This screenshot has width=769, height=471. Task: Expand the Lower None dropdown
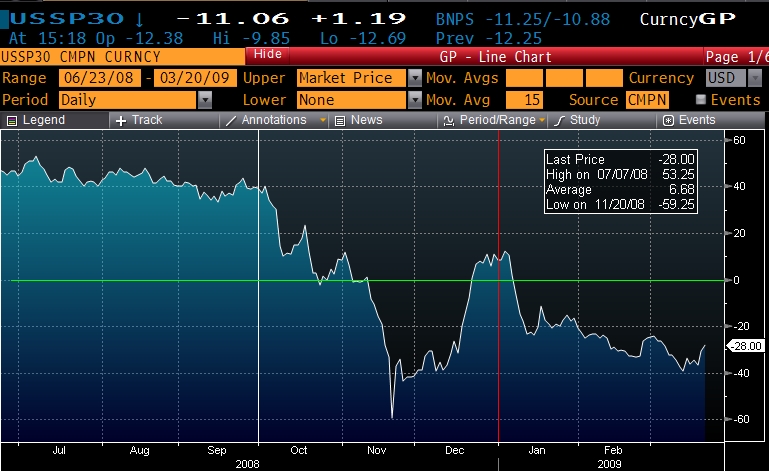414,99
